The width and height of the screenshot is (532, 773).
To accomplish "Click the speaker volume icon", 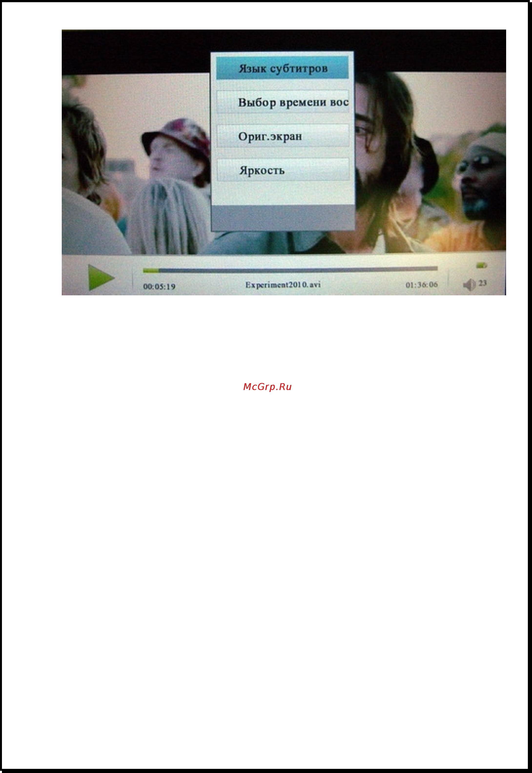I will tap(469, 285).
